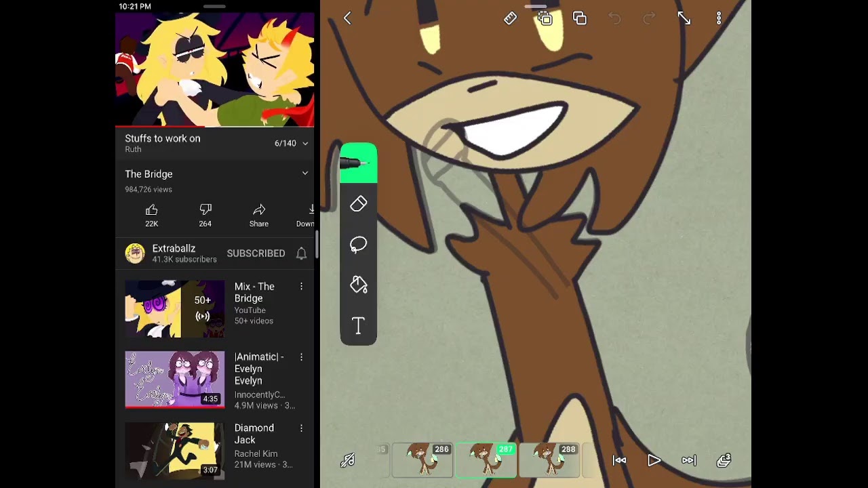Open options for Evelyn Evelyn animatic
The image size is (868, 488).
[x=301, y=357]
